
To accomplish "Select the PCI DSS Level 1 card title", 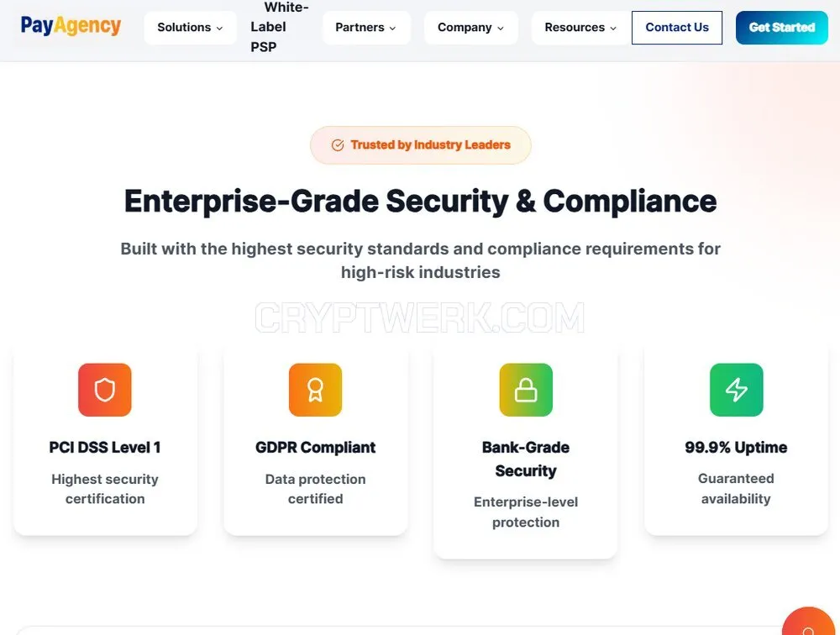I will (x=105, y=448).
